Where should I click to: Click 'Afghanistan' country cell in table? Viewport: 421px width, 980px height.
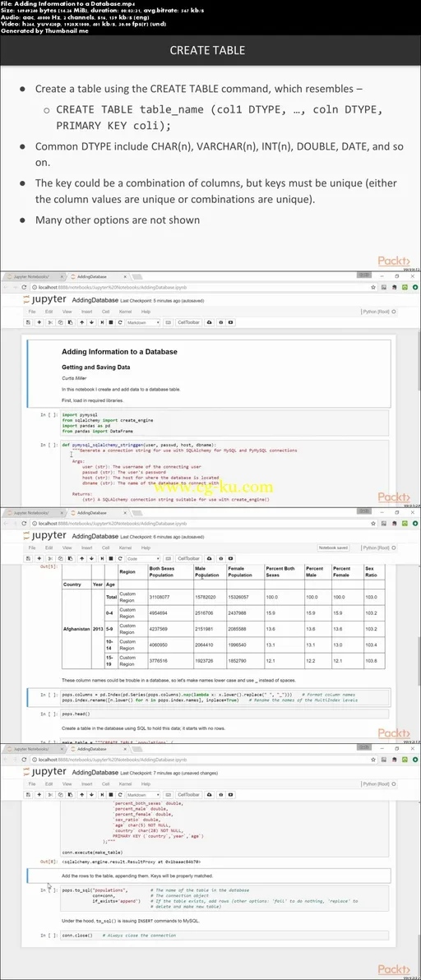click(76, 628)
